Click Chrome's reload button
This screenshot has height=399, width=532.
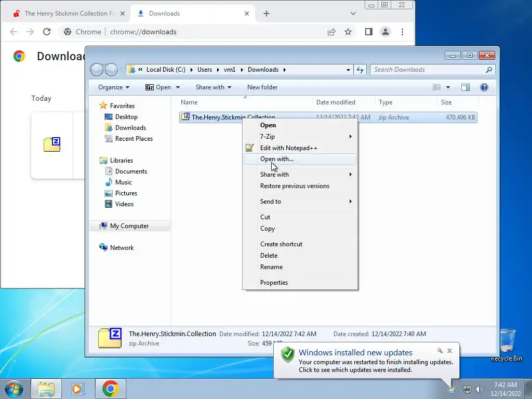coord(47,32)
